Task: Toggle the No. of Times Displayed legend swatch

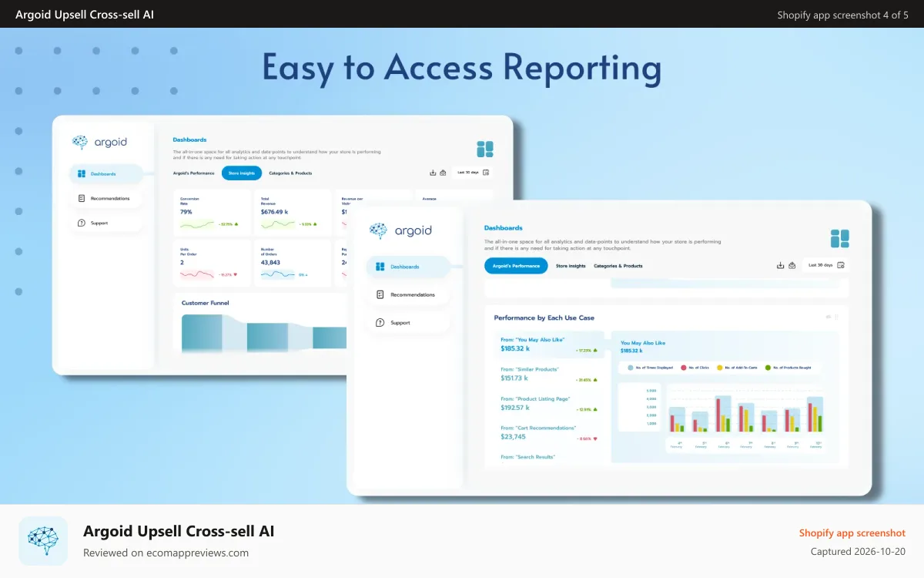Action: pos(631,368)
